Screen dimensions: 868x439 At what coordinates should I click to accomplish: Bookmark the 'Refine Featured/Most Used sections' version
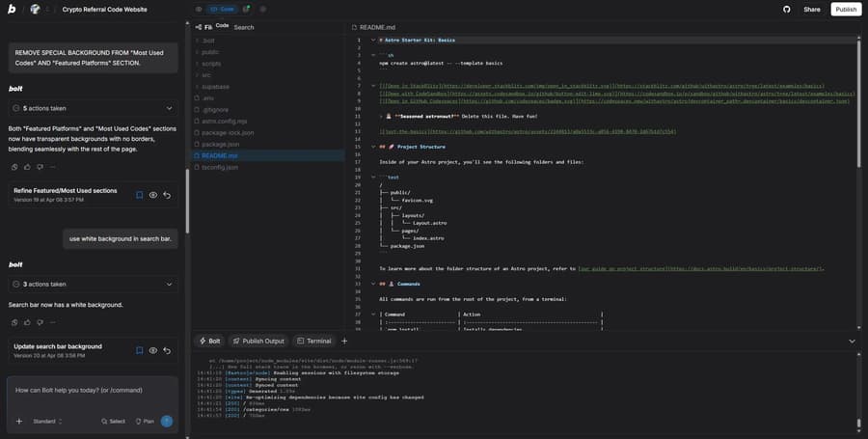point(140,195)
